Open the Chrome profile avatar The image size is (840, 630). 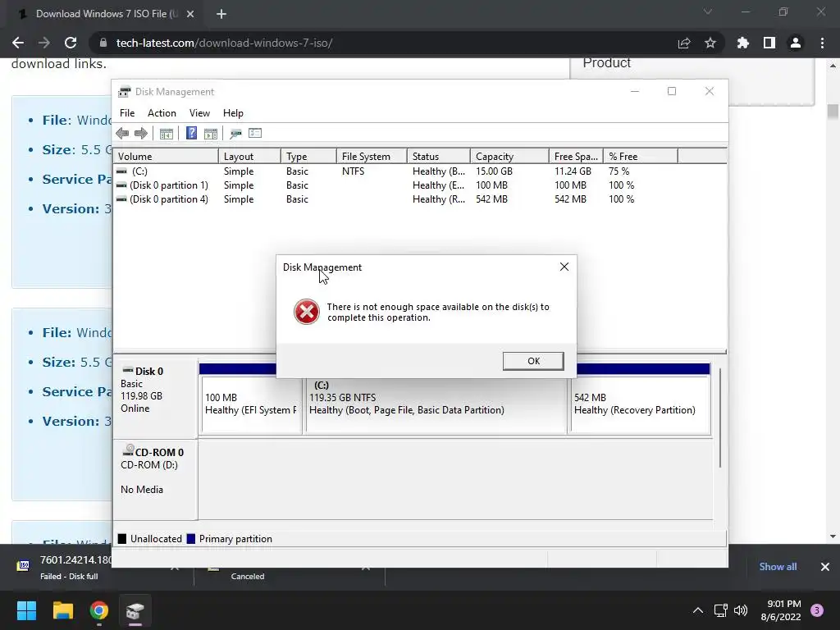796,43
